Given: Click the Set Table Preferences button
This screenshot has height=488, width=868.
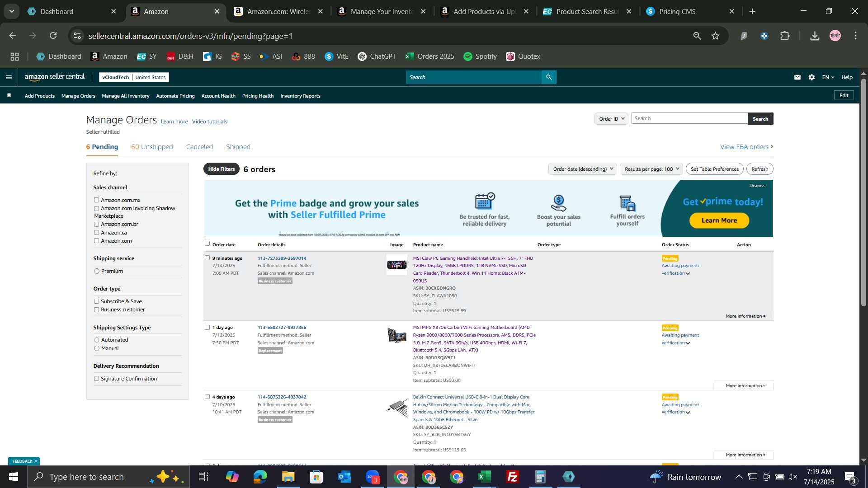Looking at the screenshot, I should tap(715, 169).
